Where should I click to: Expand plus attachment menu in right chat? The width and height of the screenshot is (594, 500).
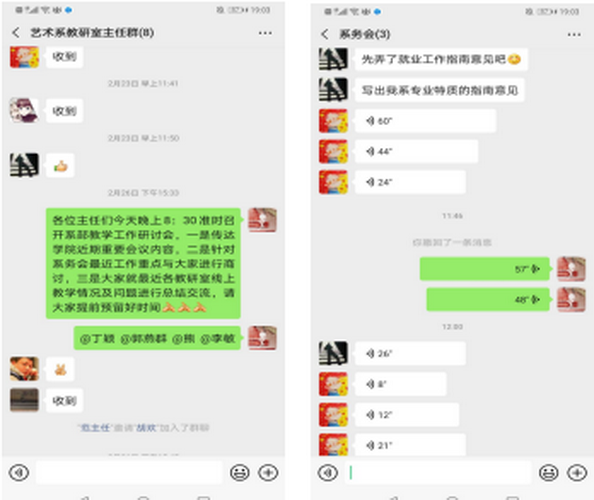(577, 473)
